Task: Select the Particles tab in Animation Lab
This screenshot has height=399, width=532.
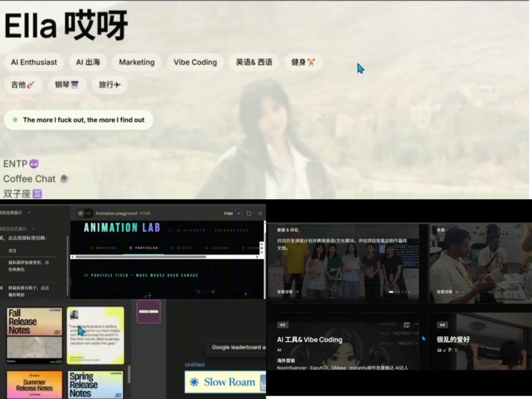Action: point(143,248)
